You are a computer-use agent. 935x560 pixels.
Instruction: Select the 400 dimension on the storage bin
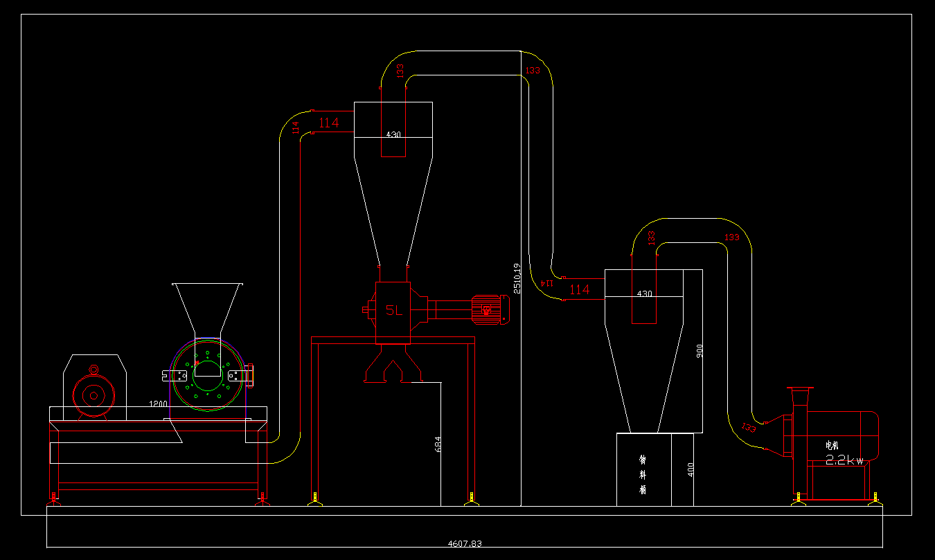pos(691,470)
